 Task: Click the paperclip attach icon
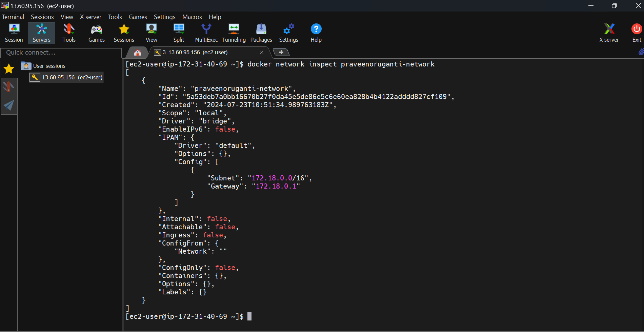tap(641, 52)
